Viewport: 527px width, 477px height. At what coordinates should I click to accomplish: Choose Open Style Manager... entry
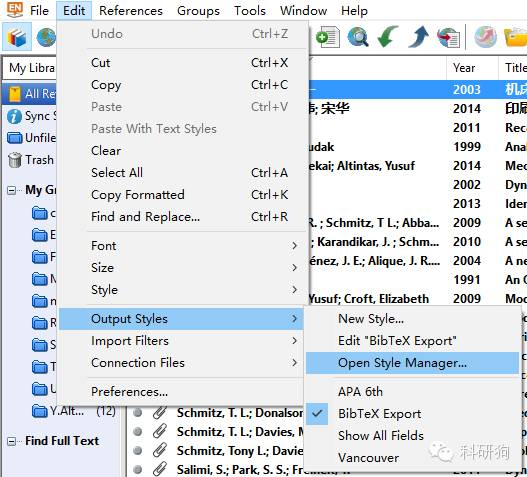412,363
